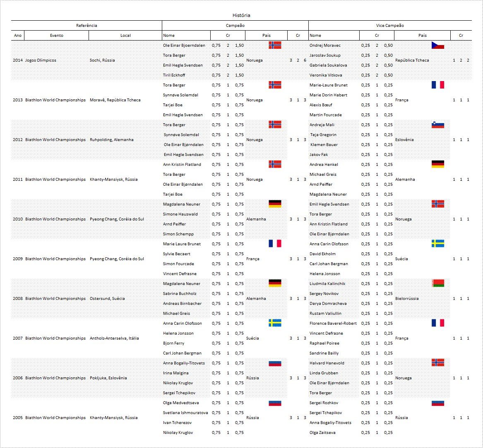Viewport: 483px width, 448px height.
Task: Click the Norway flag in the 2010 Vice Campeão row
Action: [438, 204]
